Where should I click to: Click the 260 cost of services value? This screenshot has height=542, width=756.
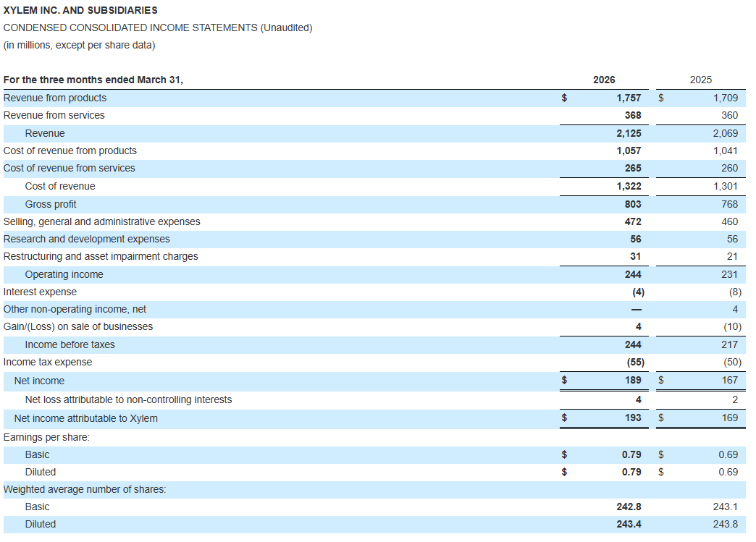[729, 168]
